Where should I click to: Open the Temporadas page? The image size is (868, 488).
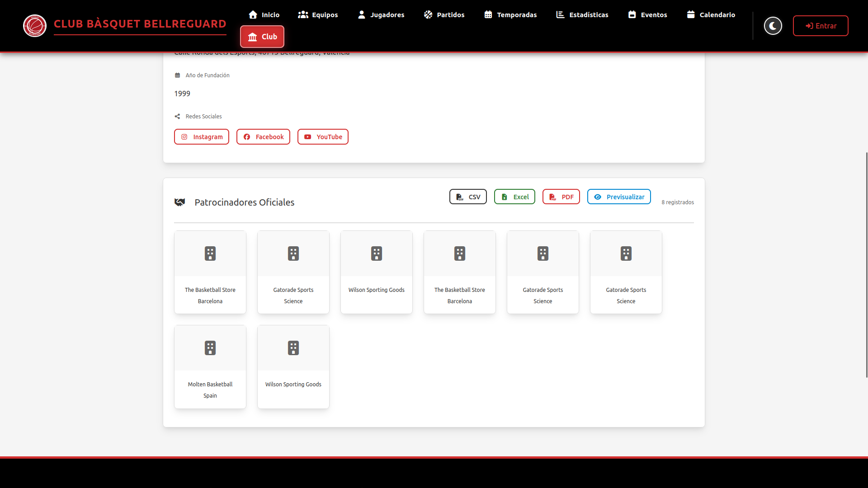pyautogui.click(x=510, y=14)
